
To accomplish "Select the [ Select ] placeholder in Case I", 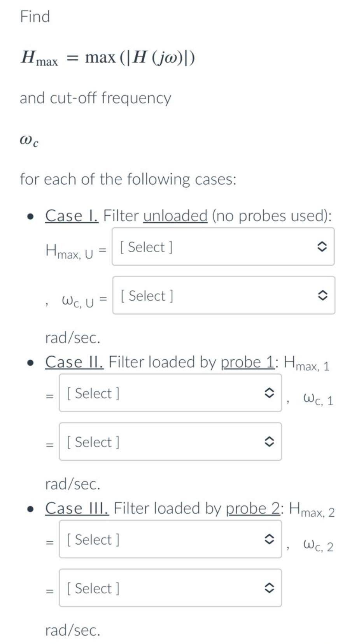I will tap(146, 248).
